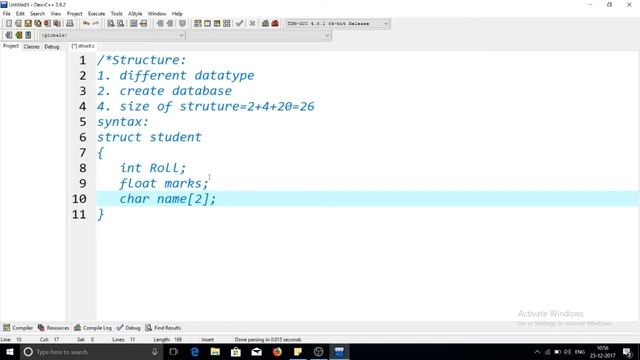The height and width of the screenshot is (360, 640).
Task: Click the line '4. size of struture=2+4+20=26'
Action: pyautogui.click(x=206, y=107)
